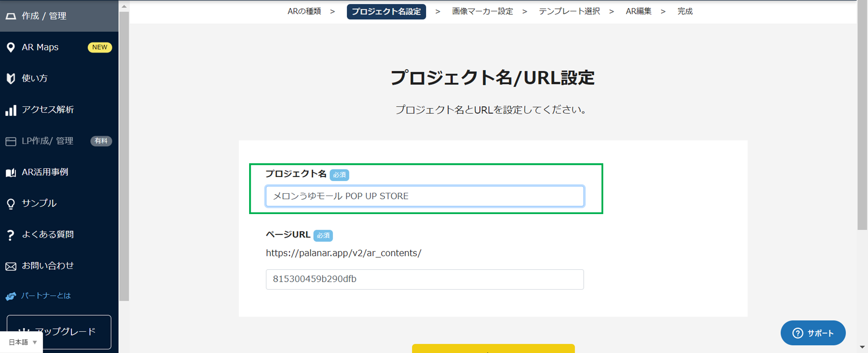Click the sidebar scrollbar up arrow
Viewport: 868px width, 353px height.
124,6
